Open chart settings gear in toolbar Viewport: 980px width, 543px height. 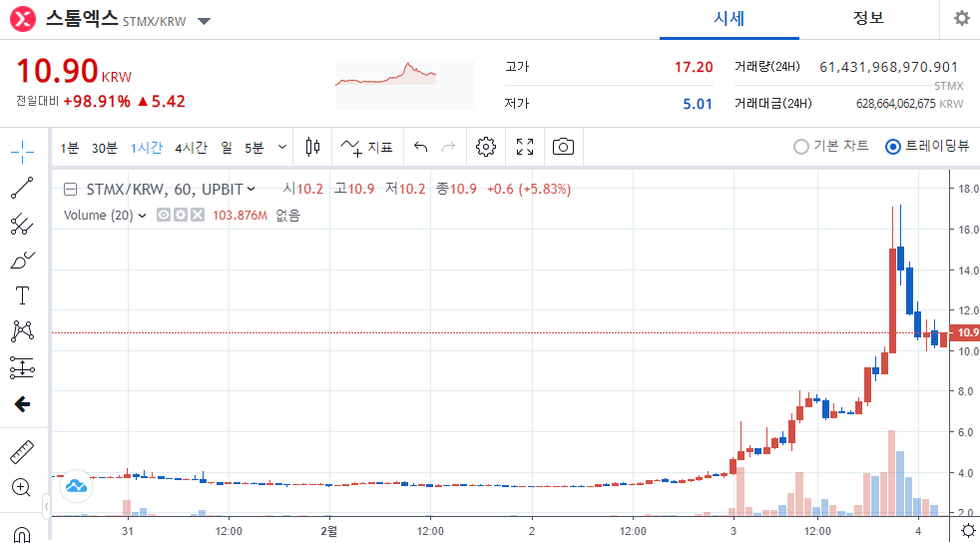[x=486, y=147]
